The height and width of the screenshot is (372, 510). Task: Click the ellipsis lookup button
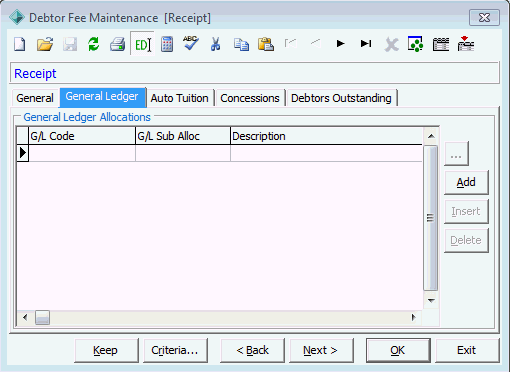coord(456,154)
